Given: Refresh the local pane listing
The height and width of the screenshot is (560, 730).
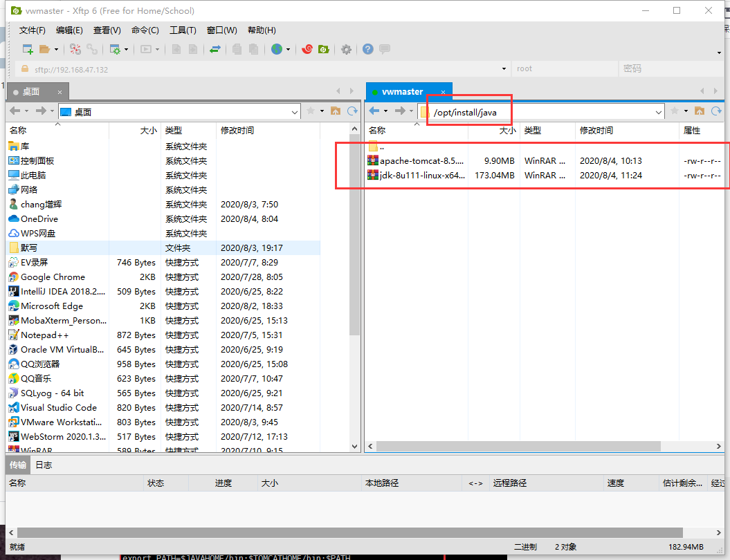Looking at the screenshot, I should click(x=352, y=111).
